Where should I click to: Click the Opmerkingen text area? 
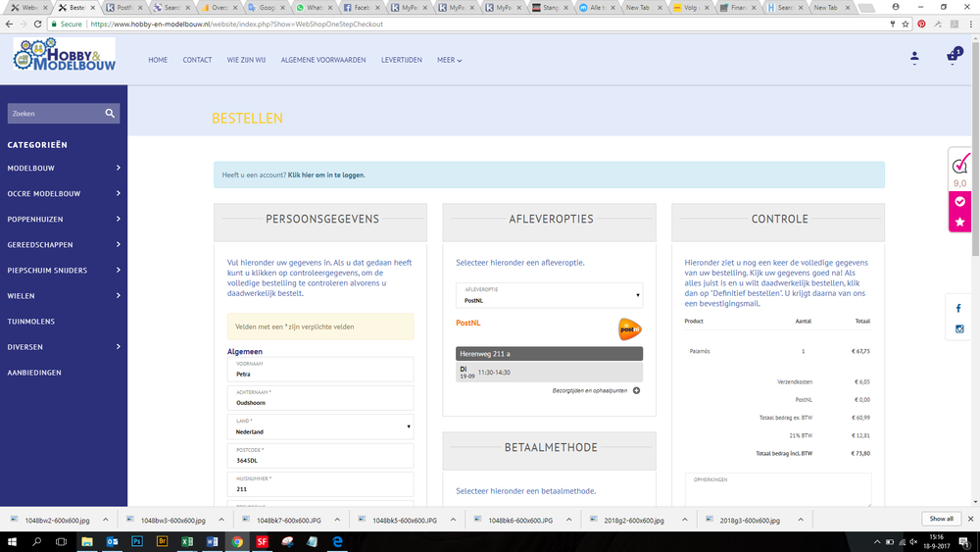pyautogui.click(x=778, y=490)
